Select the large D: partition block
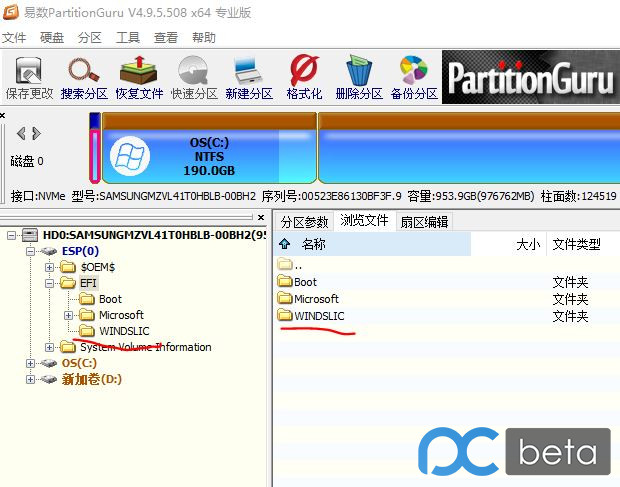The width and height of the screenshot is (620, 487). click(x=469, y=148)
